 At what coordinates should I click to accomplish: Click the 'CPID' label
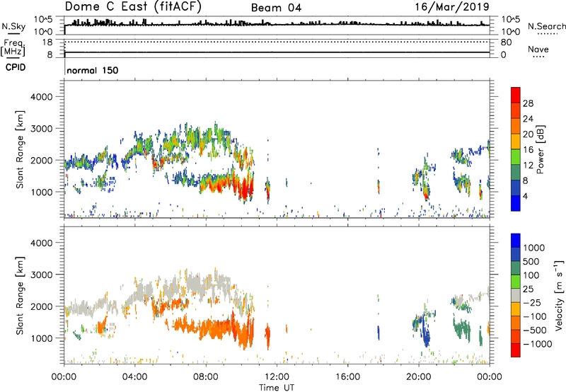(x=16, y=67)
